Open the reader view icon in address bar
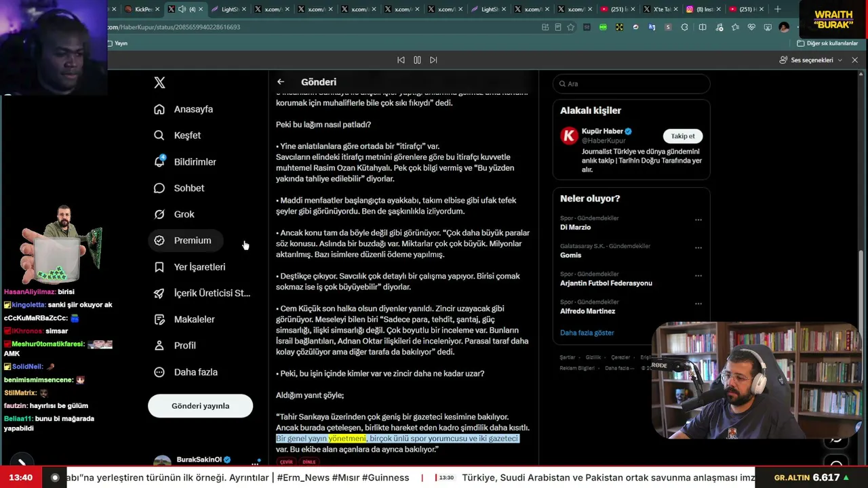Image resolution: width=868 pixels, height=488 pixels. (558, 27)
